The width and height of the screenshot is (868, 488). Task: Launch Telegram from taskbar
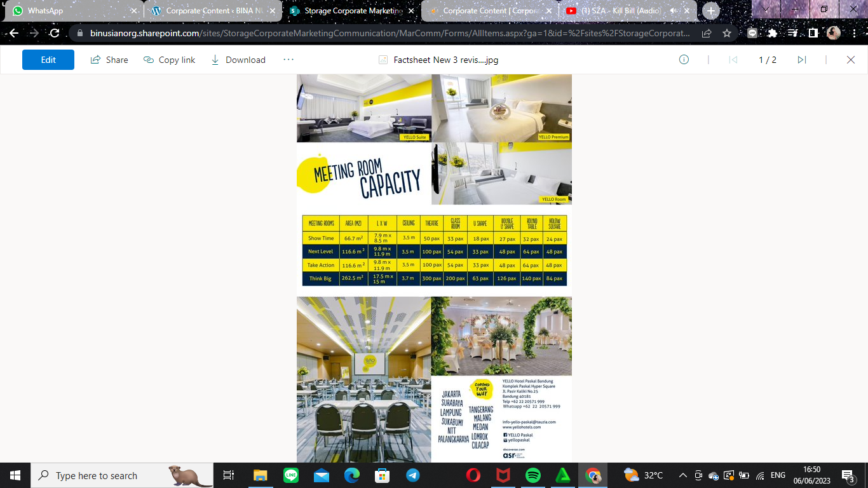point(413,475)
